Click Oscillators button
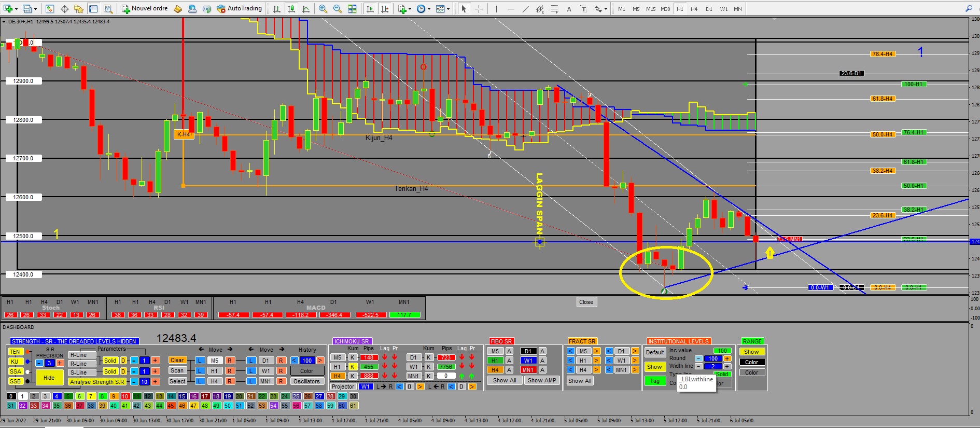The image size is (980, 428). 306,381
